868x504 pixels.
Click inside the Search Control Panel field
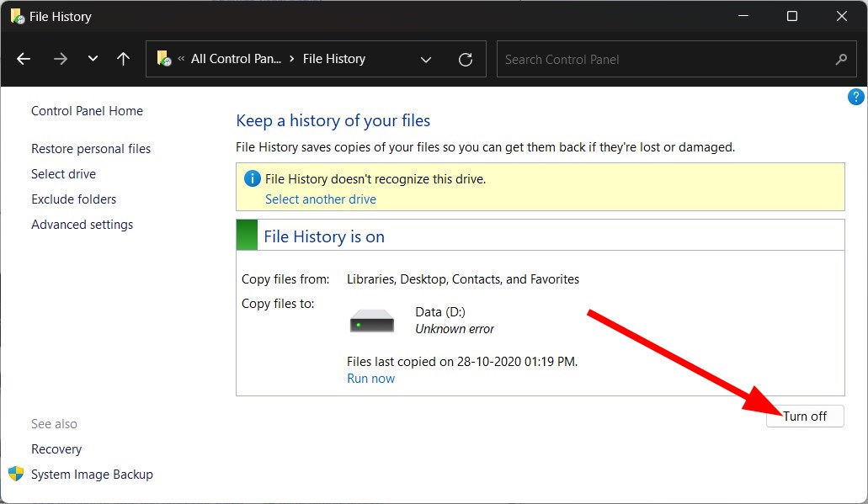[x=631, y=59]
